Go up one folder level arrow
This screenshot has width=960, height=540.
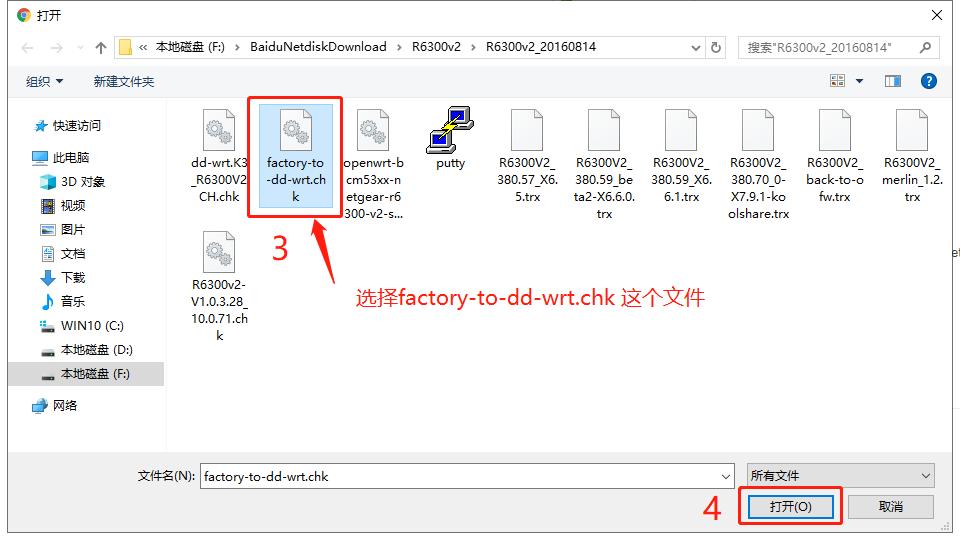(101, 47)
